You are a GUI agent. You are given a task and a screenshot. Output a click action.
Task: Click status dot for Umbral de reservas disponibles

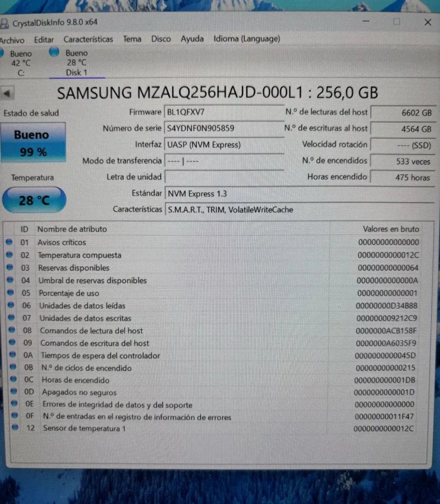click(x=10, y=280)
